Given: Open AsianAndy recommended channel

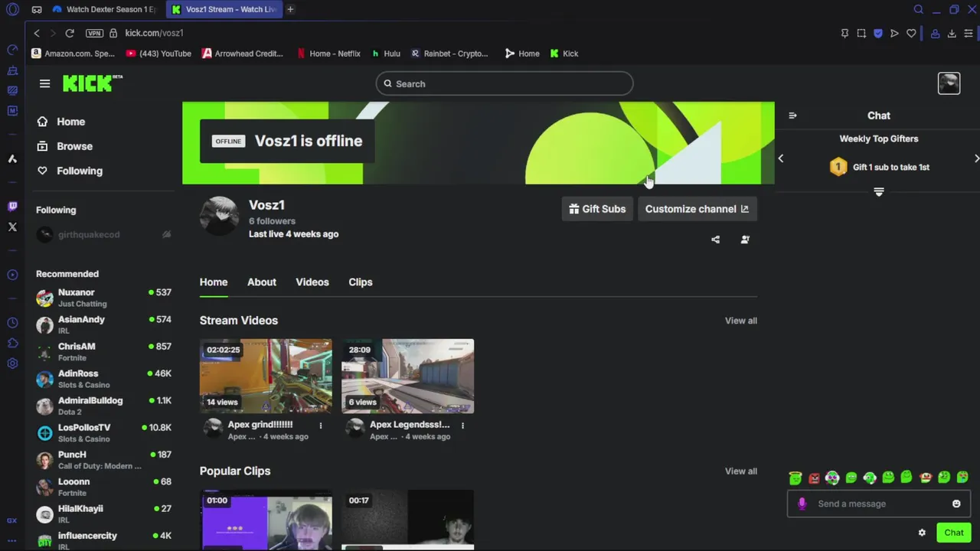Looking at the screenshot, I should [103, 324].
